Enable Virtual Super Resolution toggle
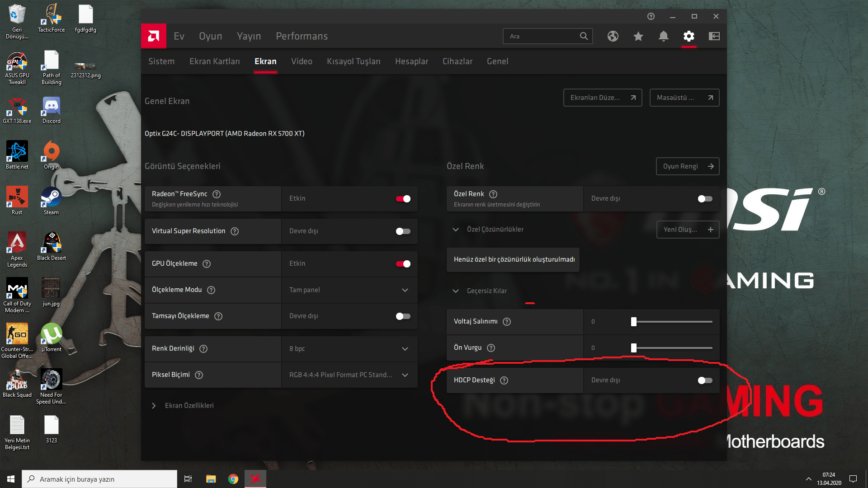Viewport: 868px width, 488px height. click(403, 231)
